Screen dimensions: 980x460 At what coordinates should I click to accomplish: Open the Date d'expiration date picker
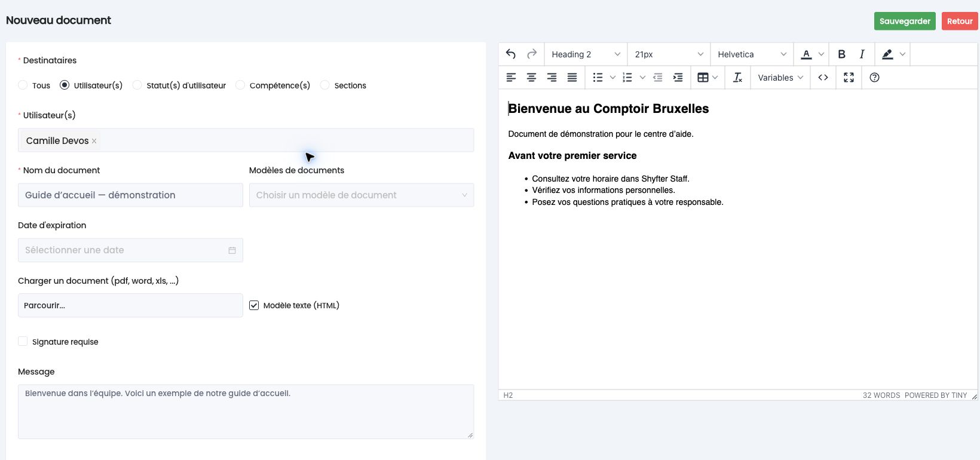pyautogui.click(x=130, y=250)
